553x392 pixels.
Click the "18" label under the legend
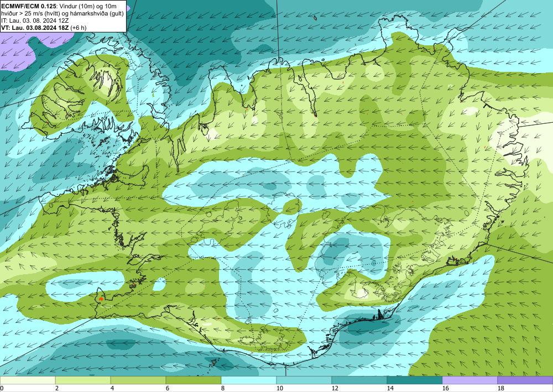501,388
